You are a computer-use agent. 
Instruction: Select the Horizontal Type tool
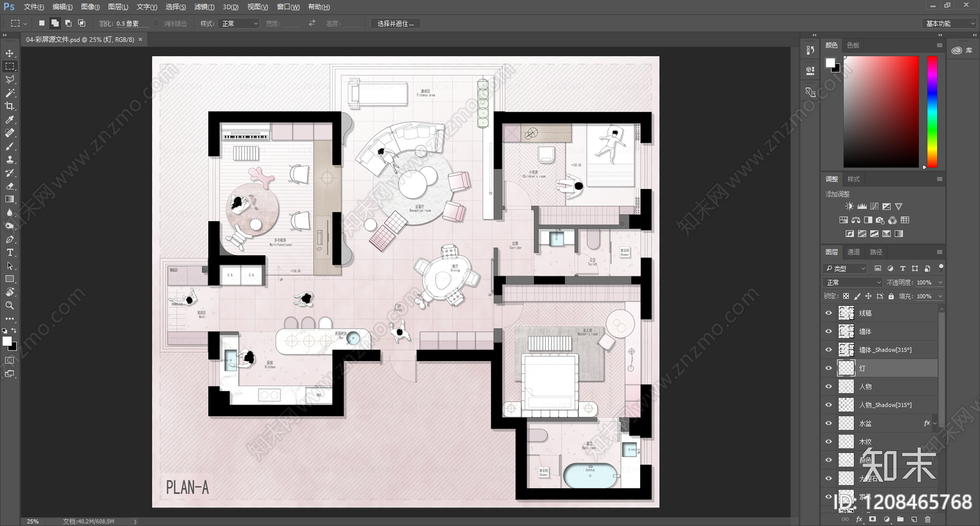tap(10, 253)
